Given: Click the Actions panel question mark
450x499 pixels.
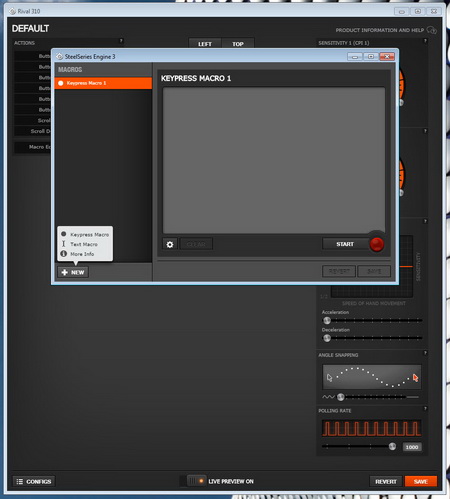Looking at the screenshot, I should tap(121, 41).
